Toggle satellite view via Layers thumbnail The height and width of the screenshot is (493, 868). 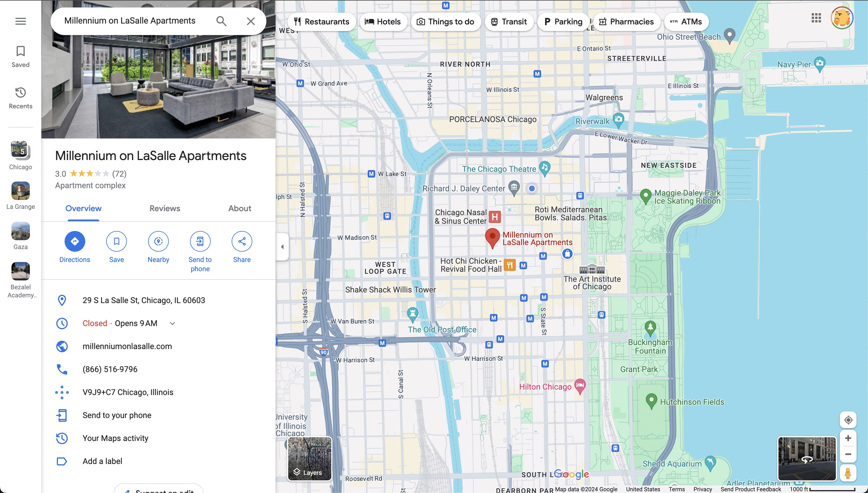click(x=309, y=459)
